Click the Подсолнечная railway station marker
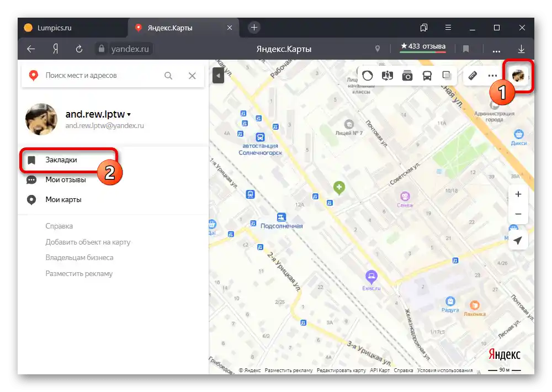 (x=282, y=217)
